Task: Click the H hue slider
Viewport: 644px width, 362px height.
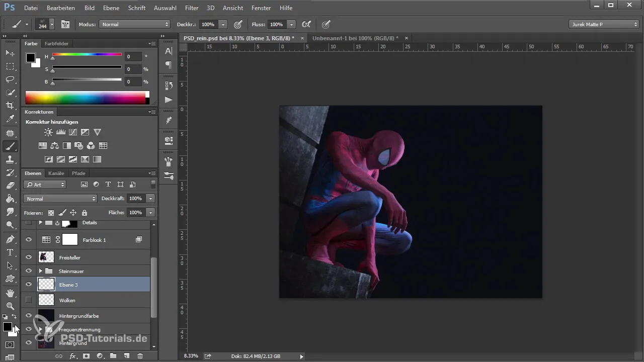Action: pos(87,54)
